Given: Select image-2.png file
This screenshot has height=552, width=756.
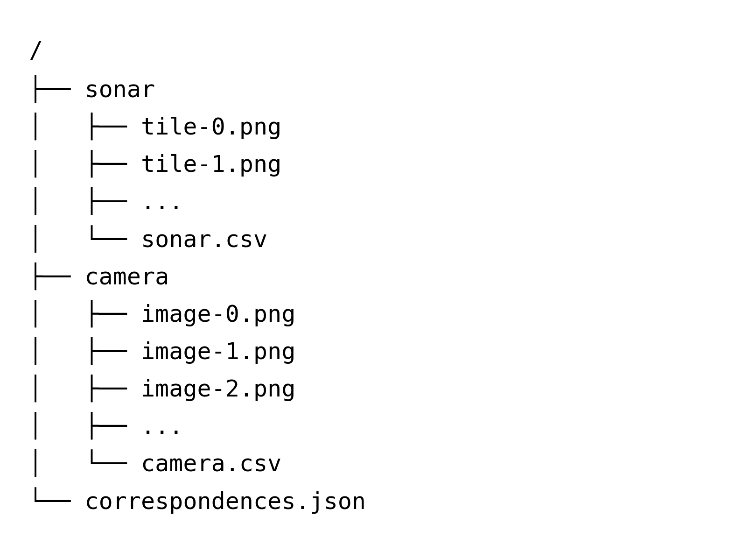Looking at the screenshot, I should pos(218,389).
